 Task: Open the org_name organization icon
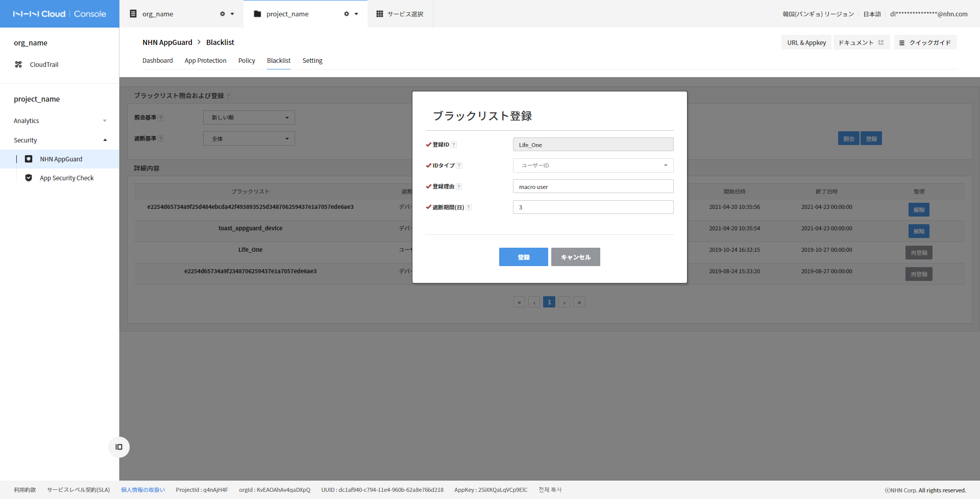point(133,14)
